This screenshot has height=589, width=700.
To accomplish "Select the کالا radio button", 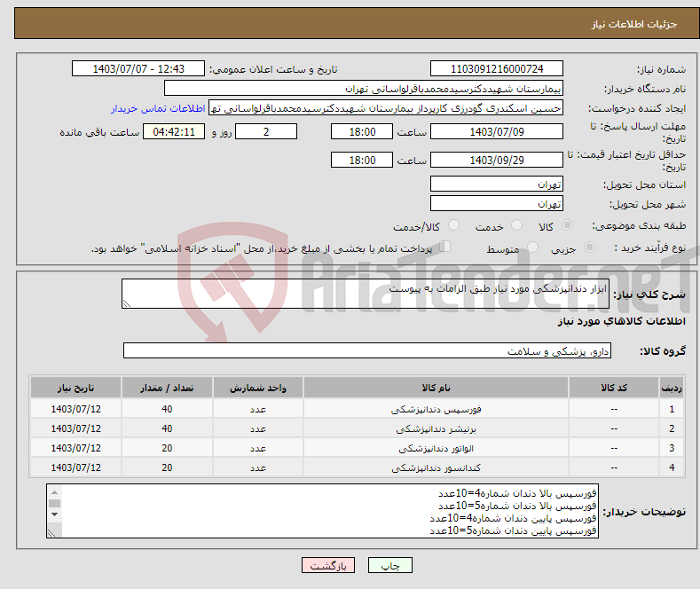I will tap(567, 225).
